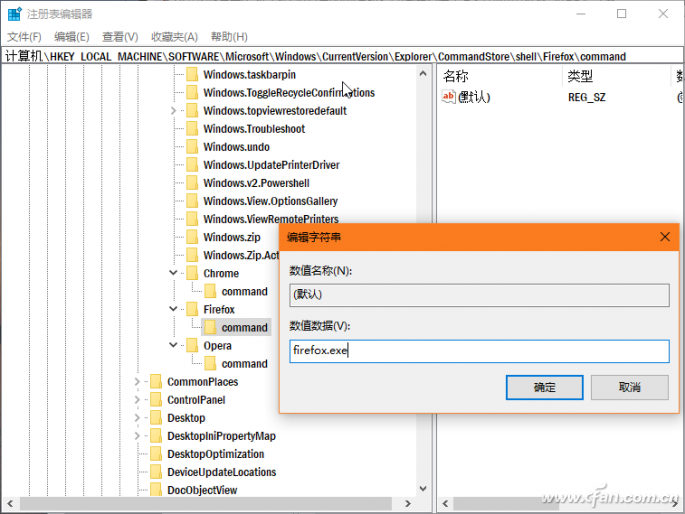Expand the Windows.topviewrestoredefault key

173,111
